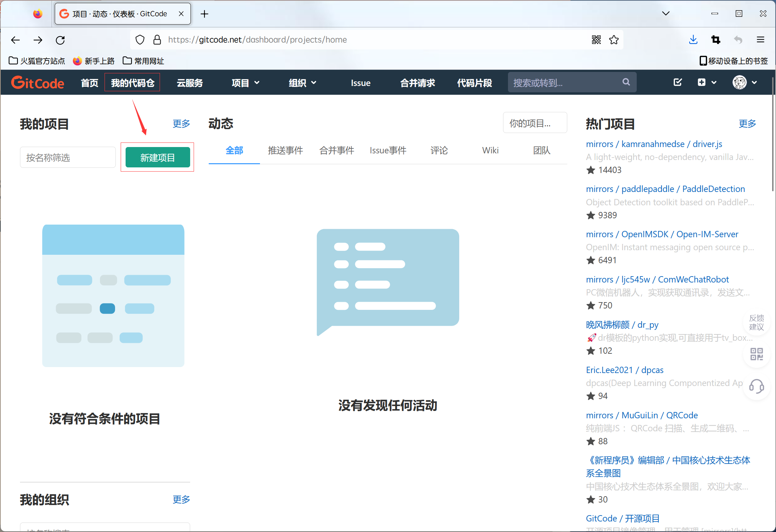This screenshot has height=532, width=776.
Task: Reload the page with the refresh icon
Action: coord(60,40)
